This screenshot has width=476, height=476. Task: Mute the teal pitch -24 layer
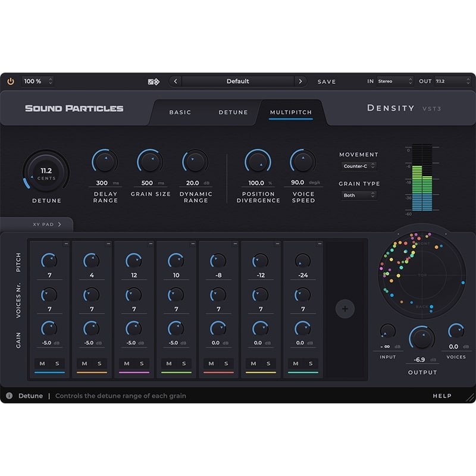pos(295,364)
